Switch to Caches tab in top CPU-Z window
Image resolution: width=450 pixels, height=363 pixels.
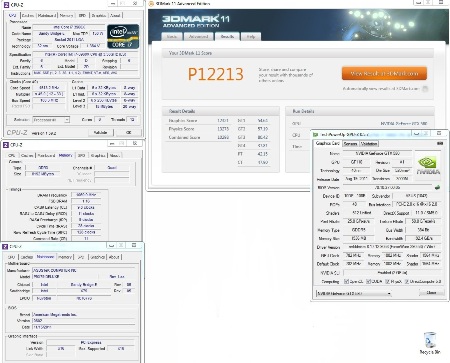[x=28, y=15]
